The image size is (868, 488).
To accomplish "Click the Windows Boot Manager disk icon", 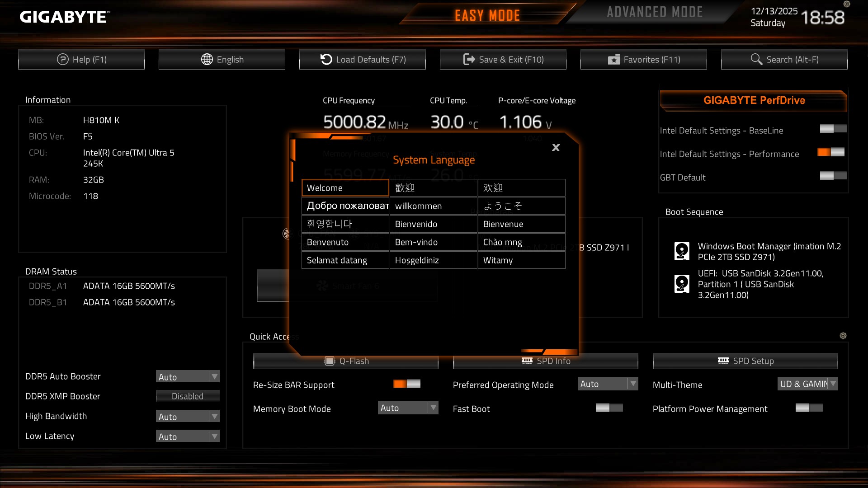I will (682, 251).
